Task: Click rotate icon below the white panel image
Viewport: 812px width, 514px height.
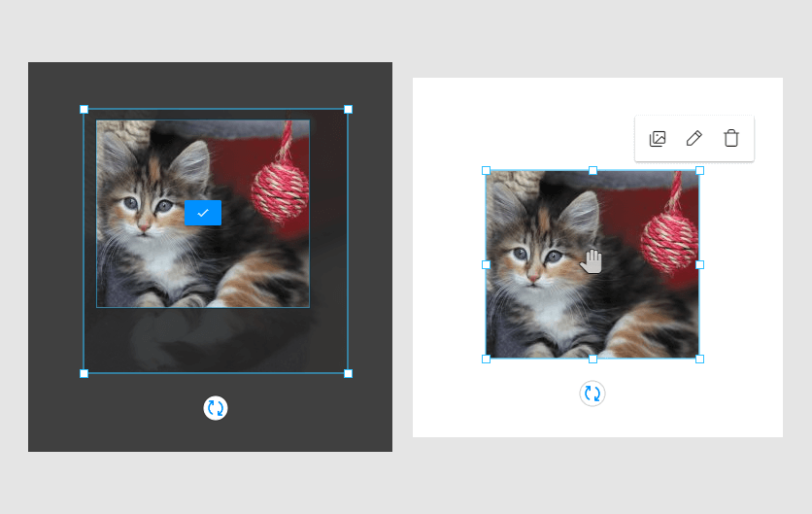Action: coord(592,394)
